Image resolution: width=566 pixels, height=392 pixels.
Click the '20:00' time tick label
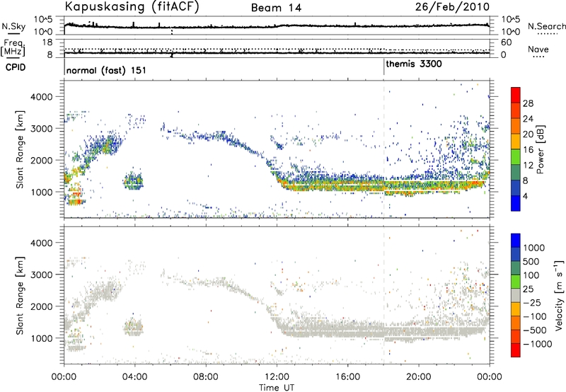click(x=419, y=377)
